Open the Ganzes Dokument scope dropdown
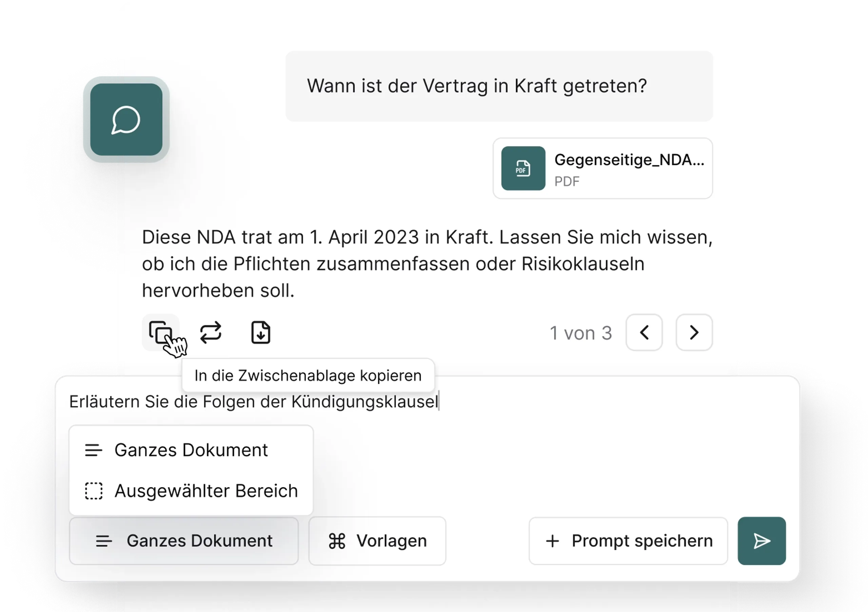This screenshot has height=612, width=868. click(184, 541)
